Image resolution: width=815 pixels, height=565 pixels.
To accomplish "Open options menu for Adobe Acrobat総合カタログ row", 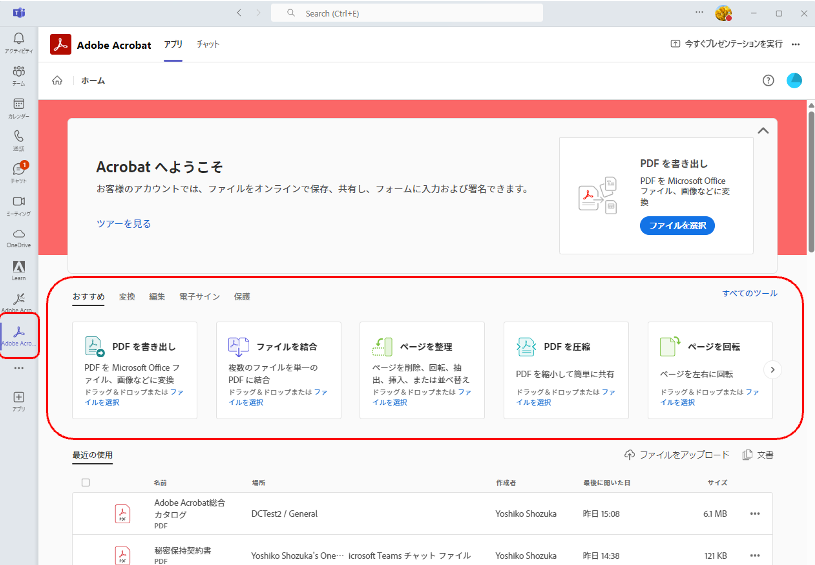I will coord(755,514).
